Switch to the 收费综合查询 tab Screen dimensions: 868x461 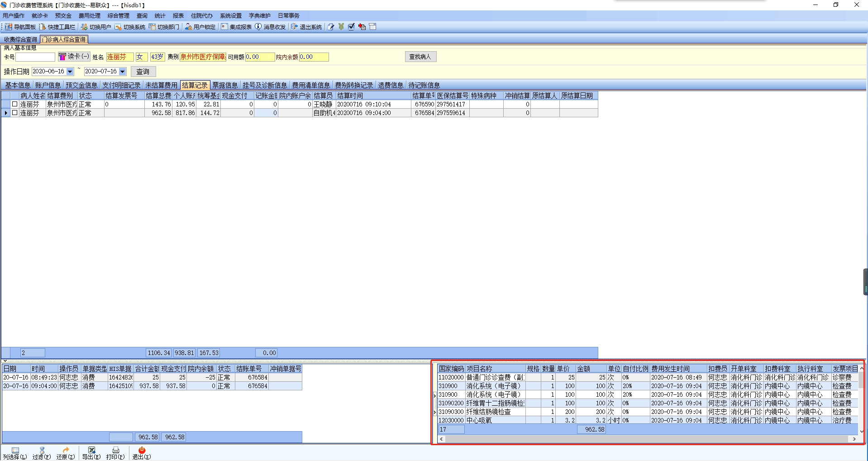20,39
